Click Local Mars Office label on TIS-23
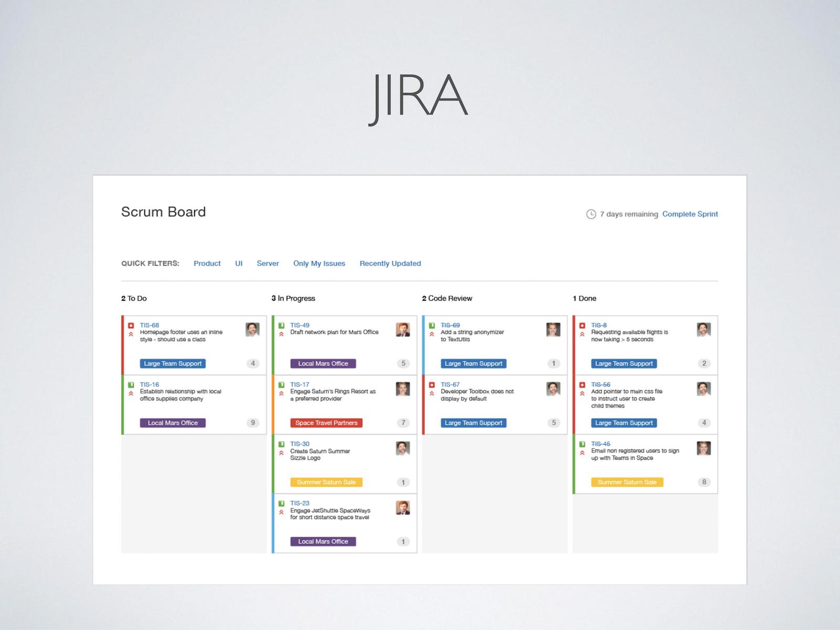The height and width of the screenshot is (630, 840). click(x=323, y=541)
